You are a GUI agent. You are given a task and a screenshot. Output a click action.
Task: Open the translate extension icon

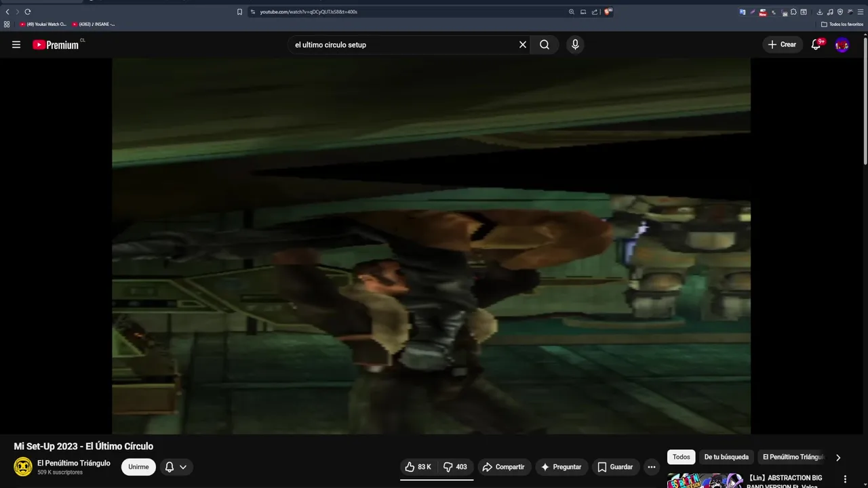point(743,12)
